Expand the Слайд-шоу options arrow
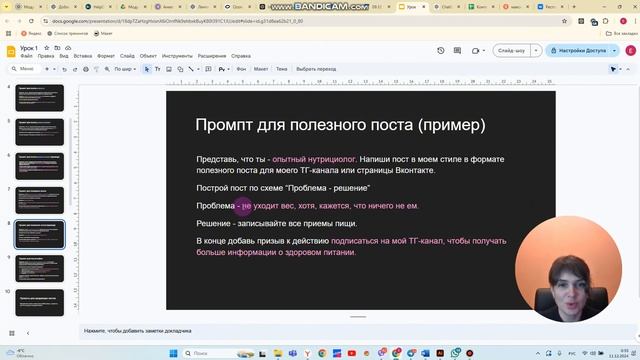This screenshot has width=640, height=360. click(x=536, y=51)
